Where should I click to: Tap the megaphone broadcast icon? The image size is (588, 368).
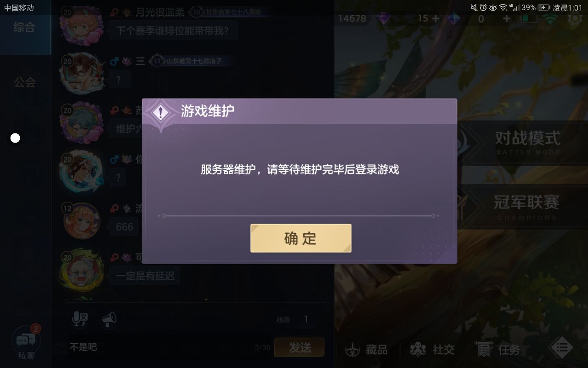[x=109, y=319]
